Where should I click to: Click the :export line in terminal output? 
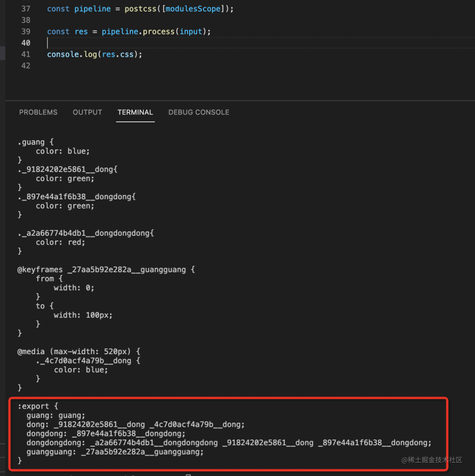38,406
